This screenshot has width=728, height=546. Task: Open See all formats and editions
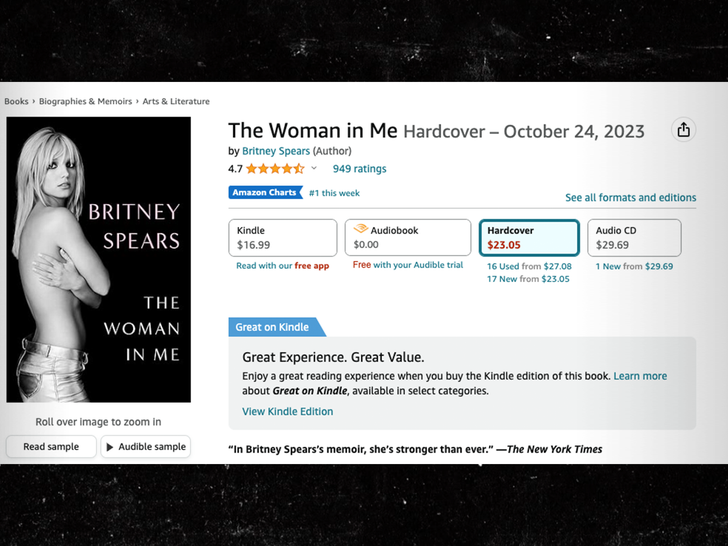coord(630,198)
